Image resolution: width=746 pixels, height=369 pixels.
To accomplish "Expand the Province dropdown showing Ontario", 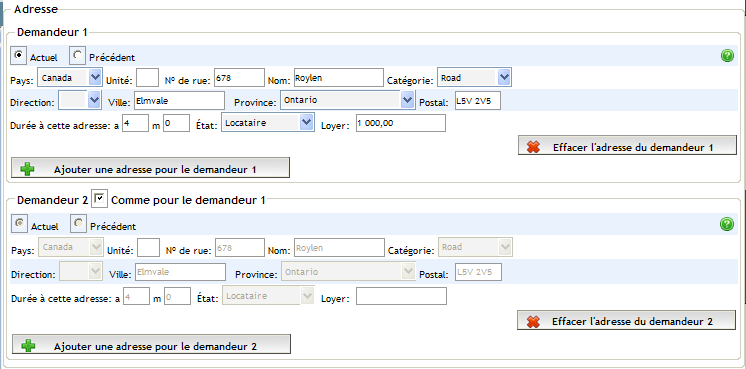I will (x=347, y=100).
